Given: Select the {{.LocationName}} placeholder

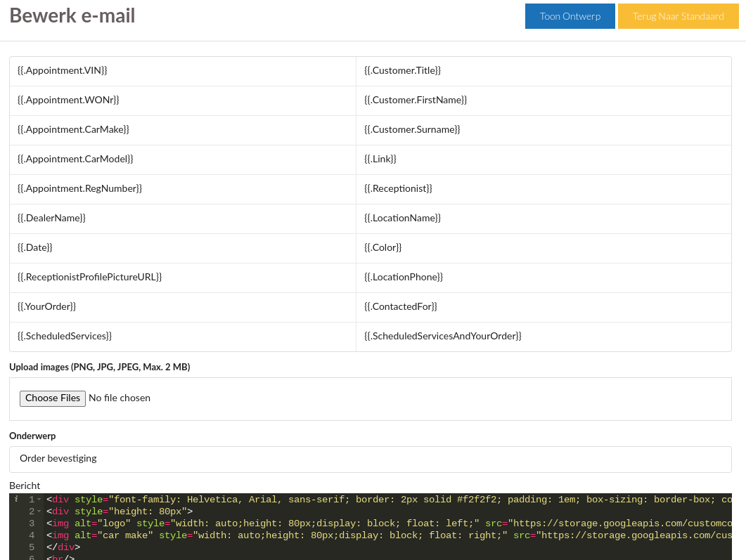Looking at the screenshot, I should 402,218.
